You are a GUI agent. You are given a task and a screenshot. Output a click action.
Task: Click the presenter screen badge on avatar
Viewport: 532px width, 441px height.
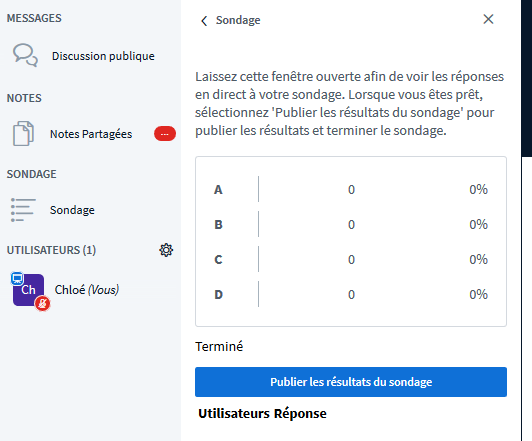[x=17, y=279]
